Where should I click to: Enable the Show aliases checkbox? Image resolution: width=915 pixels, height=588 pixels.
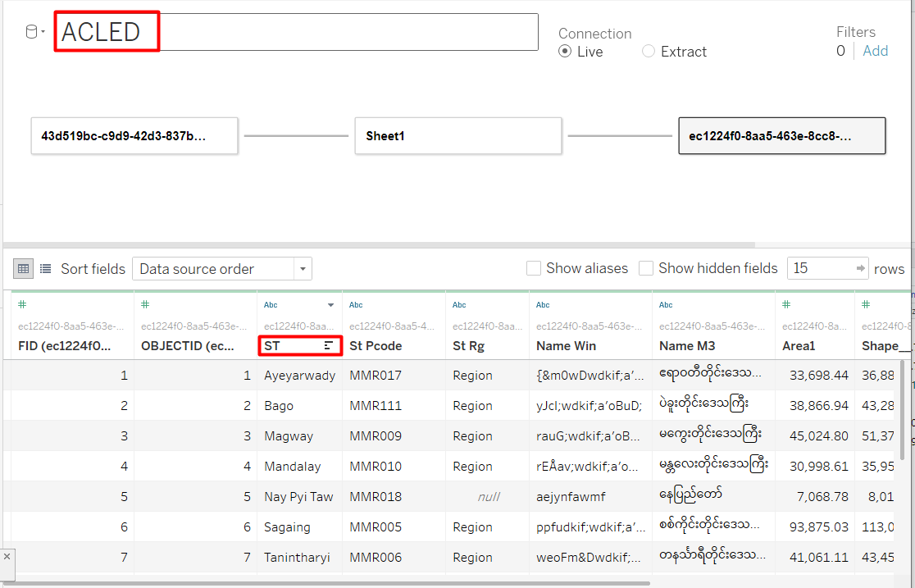coord(534,268)
